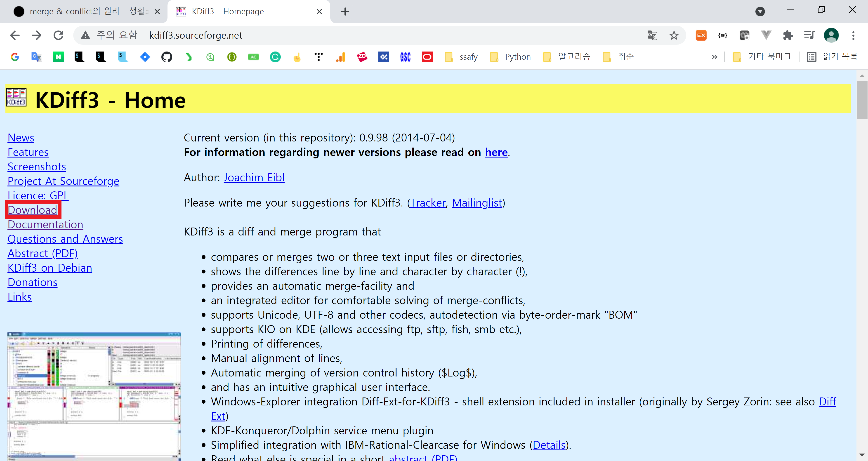
Task: Click the GitHub bookmark icon
Action: click(166, 57)
